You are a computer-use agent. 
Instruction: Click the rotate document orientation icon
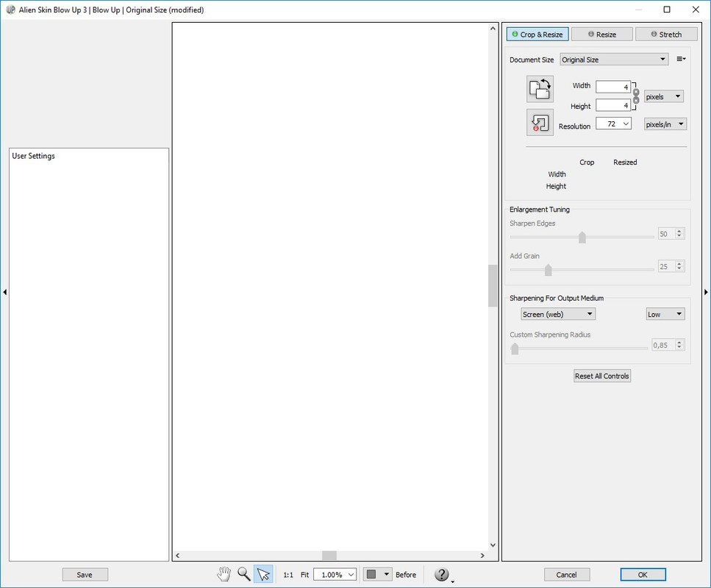(540, 89)
